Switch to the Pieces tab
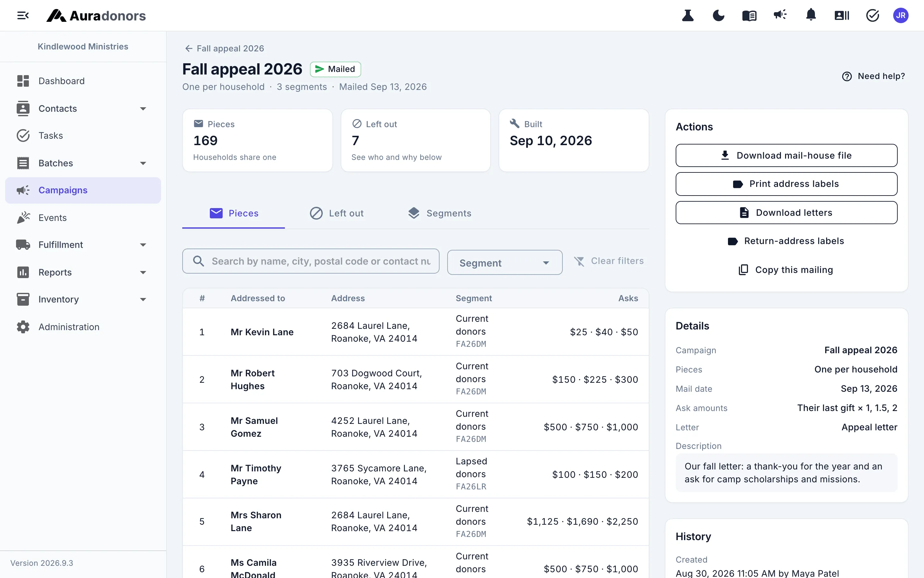This screenshot has height=578, width=924. [234, 213]
